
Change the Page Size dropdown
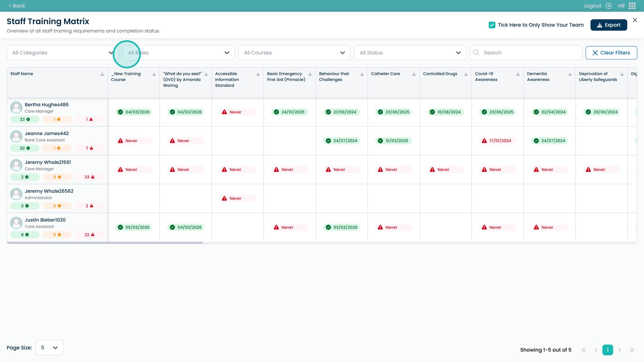pyautogui.click(x=50, y=348)
